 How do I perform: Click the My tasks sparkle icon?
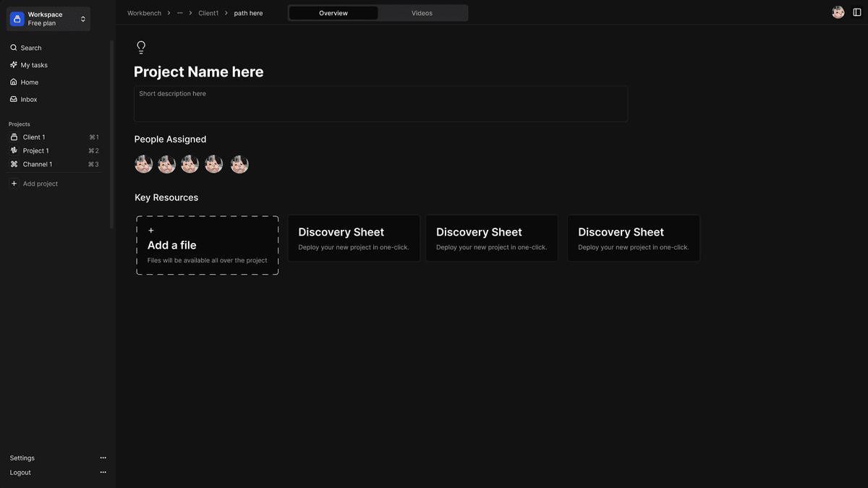click(x=14, y=65)
